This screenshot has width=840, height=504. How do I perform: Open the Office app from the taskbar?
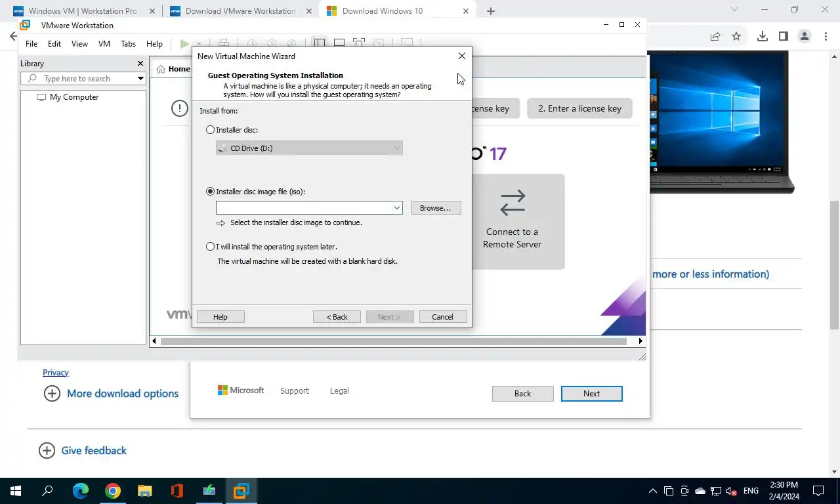tap(177, 491)
